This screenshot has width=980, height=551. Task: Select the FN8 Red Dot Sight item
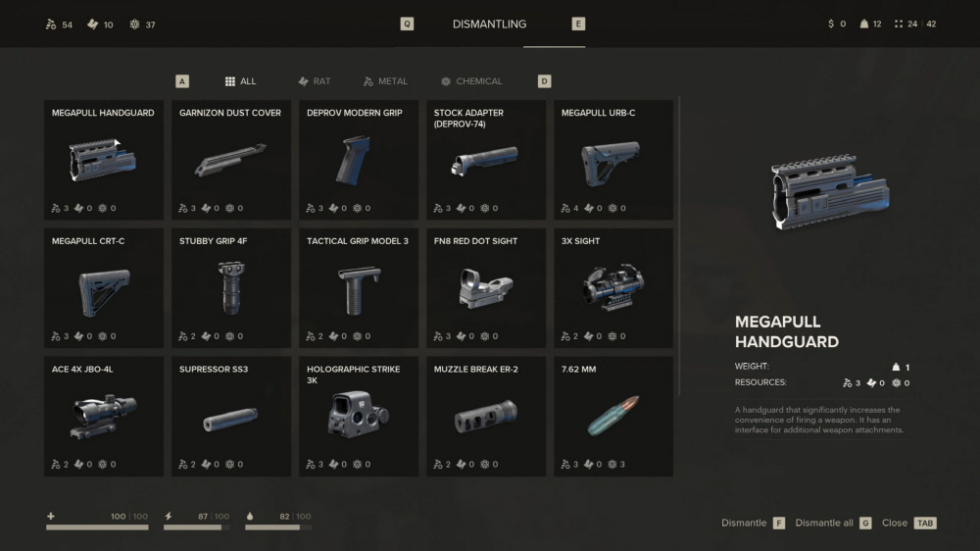tap(486, 288)
